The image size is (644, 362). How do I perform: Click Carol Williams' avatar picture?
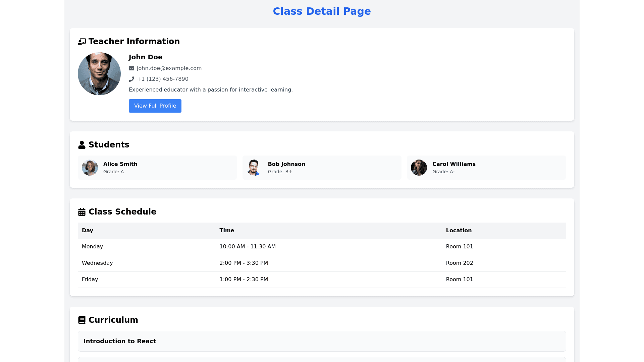[x=419, y=168]
